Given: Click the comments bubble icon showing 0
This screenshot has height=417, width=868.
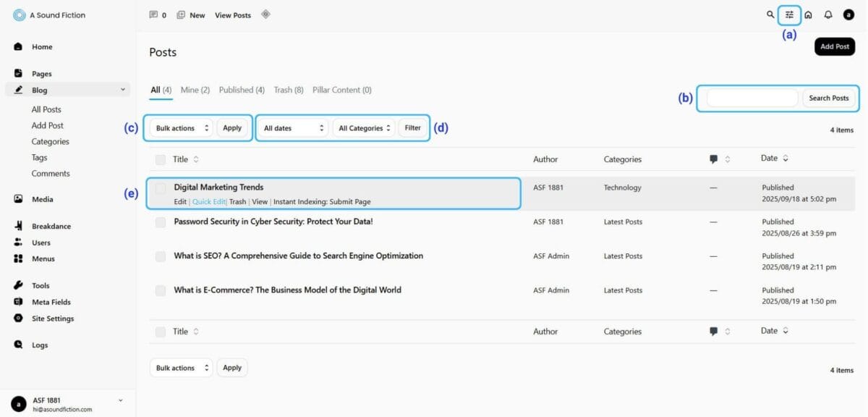Looking at the screenshot, I should coord(153,14).
